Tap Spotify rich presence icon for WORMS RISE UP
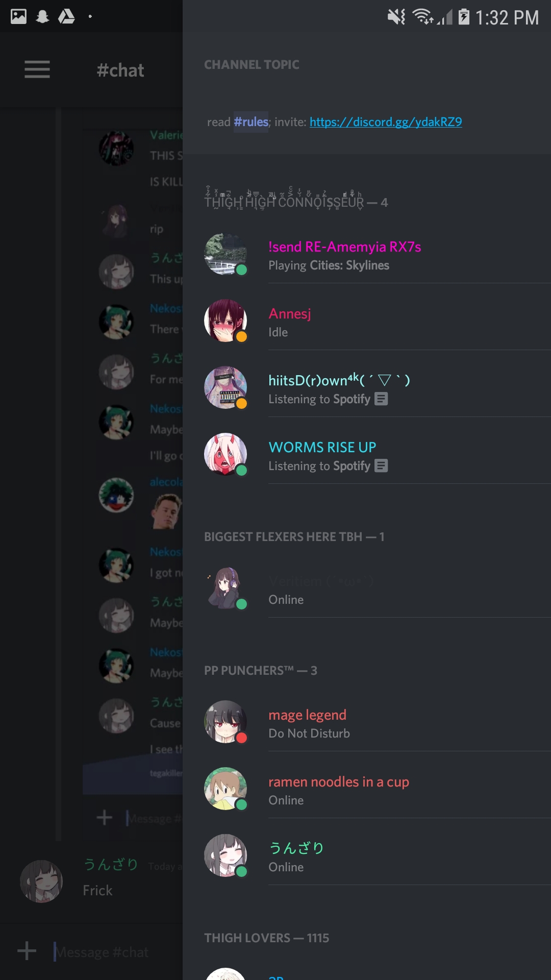Screen dimensions: 551x980 pos(381,465)
